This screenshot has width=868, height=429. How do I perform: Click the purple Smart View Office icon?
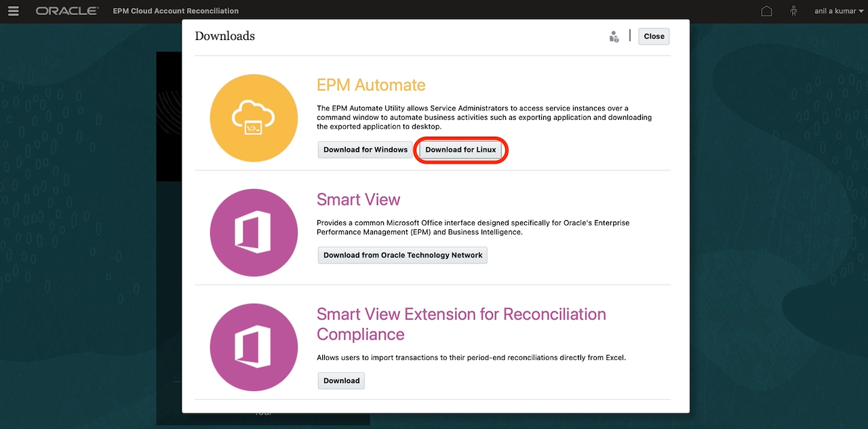[x=254, y=232]
